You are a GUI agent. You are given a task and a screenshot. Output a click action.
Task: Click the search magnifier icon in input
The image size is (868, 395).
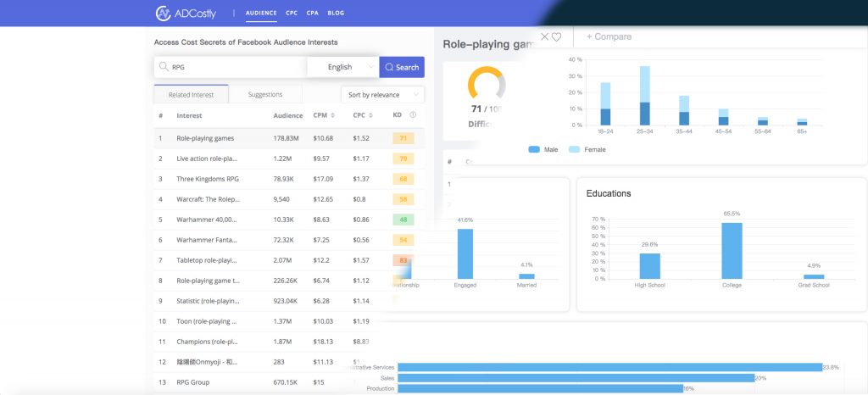point(164,67)
